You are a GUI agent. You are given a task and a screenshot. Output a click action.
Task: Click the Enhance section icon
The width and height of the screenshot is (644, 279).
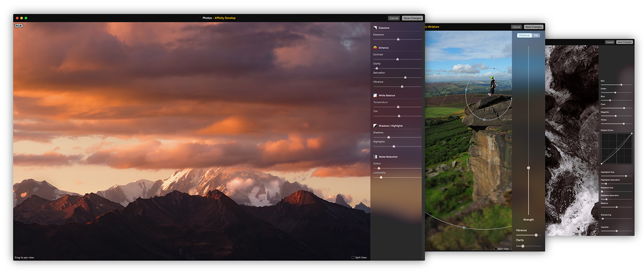pyautogui.click(x=375, y=48)
